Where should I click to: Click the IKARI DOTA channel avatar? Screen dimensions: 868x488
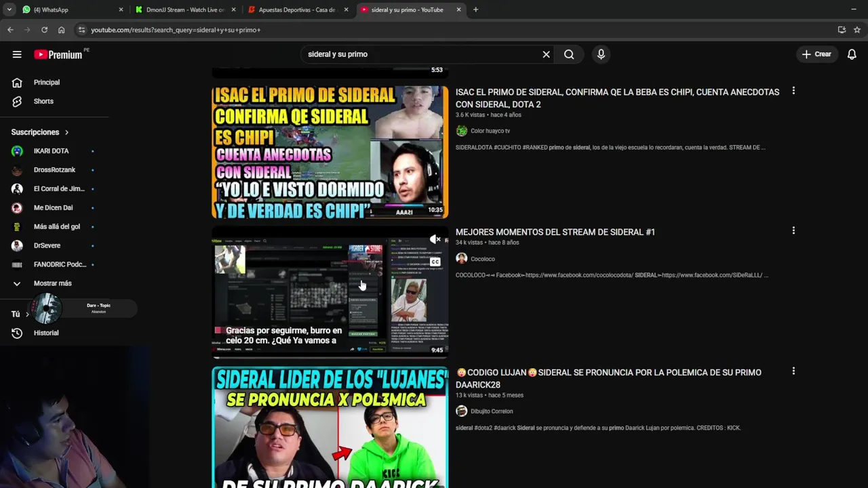[18, 151]
